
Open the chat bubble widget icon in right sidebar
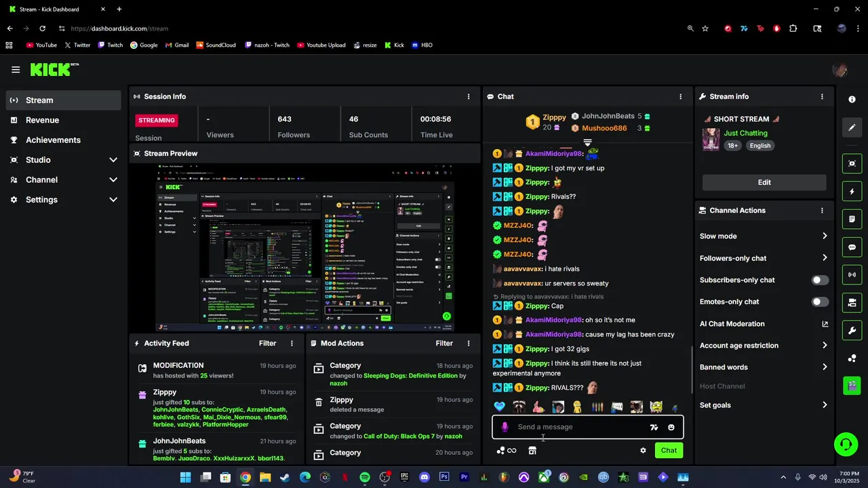coord(852,247)
